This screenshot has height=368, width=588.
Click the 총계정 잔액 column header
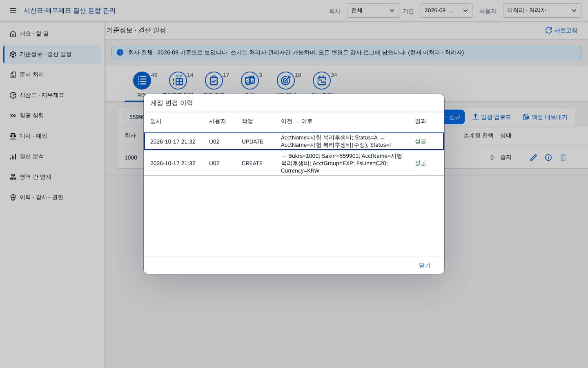(478, 136)
